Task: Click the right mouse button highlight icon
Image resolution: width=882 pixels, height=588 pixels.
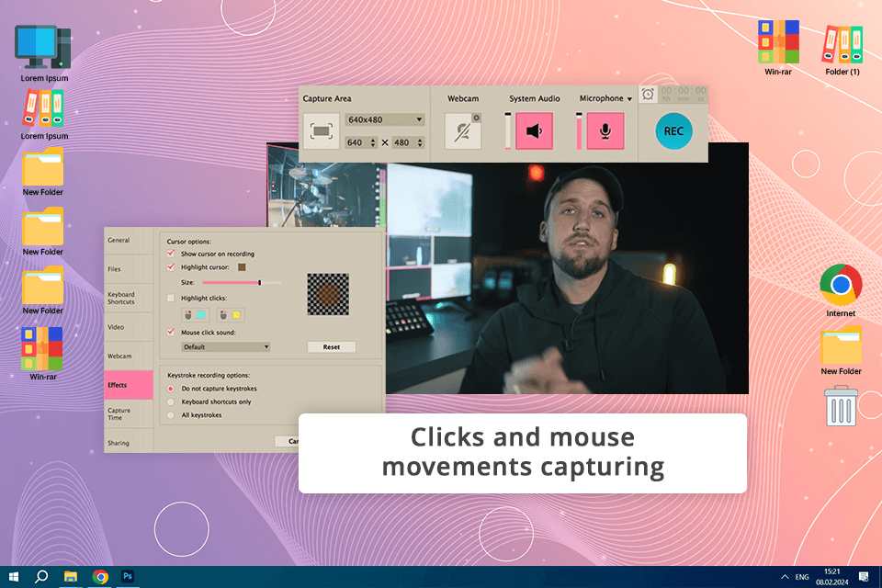Action: point(223,314)
